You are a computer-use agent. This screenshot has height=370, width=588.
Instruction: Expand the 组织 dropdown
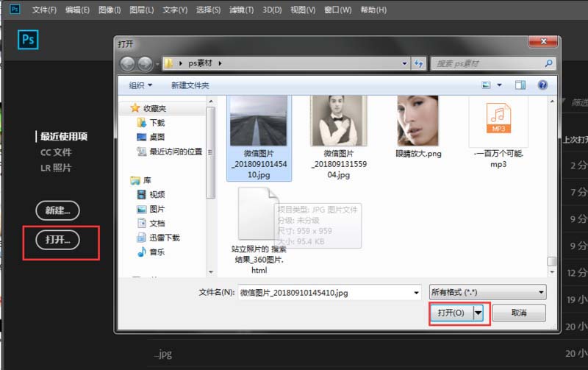[x=140, y=85]
